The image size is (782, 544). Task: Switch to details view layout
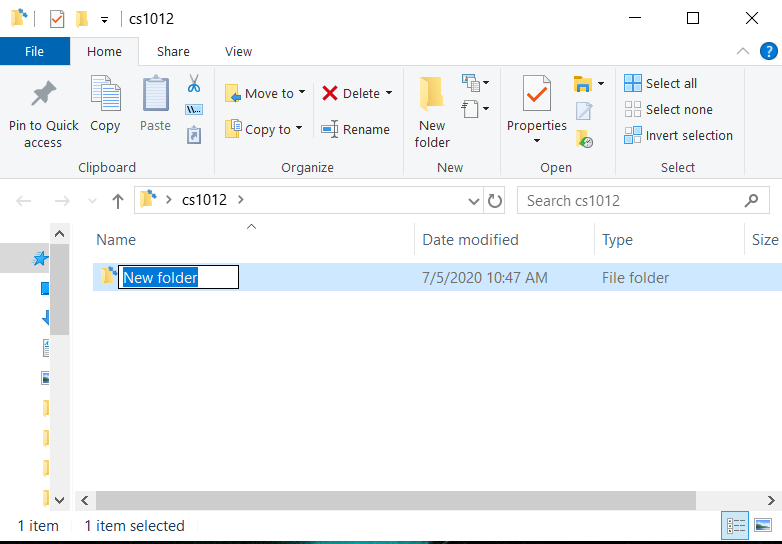pyautogui.click(x=736, y=525)
